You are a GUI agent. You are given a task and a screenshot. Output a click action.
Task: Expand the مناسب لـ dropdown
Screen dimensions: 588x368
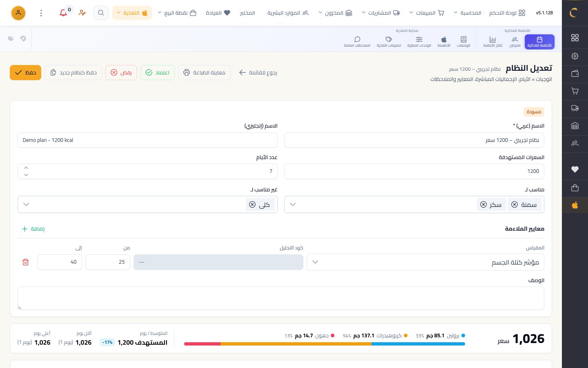[x=293, y=204]
